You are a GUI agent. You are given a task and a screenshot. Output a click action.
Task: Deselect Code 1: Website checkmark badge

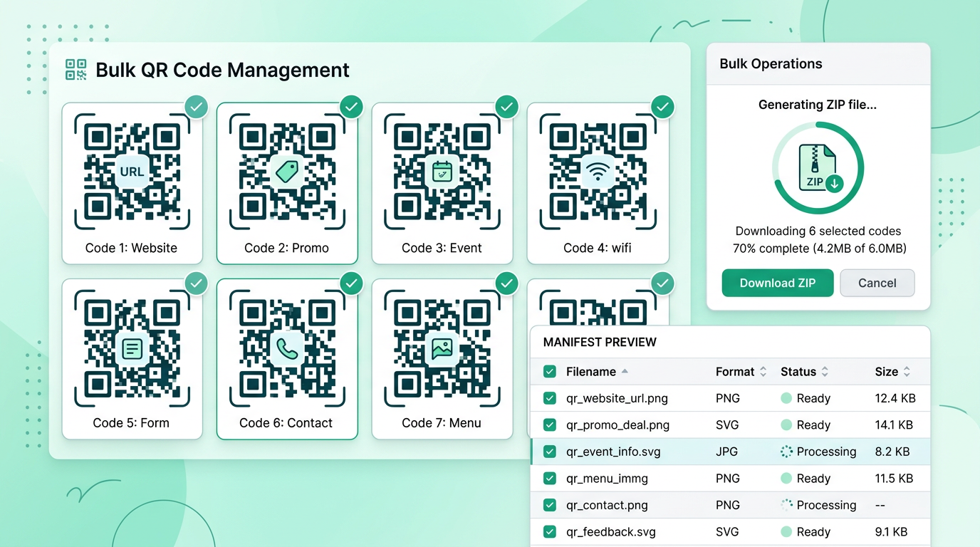coord(197,108)
